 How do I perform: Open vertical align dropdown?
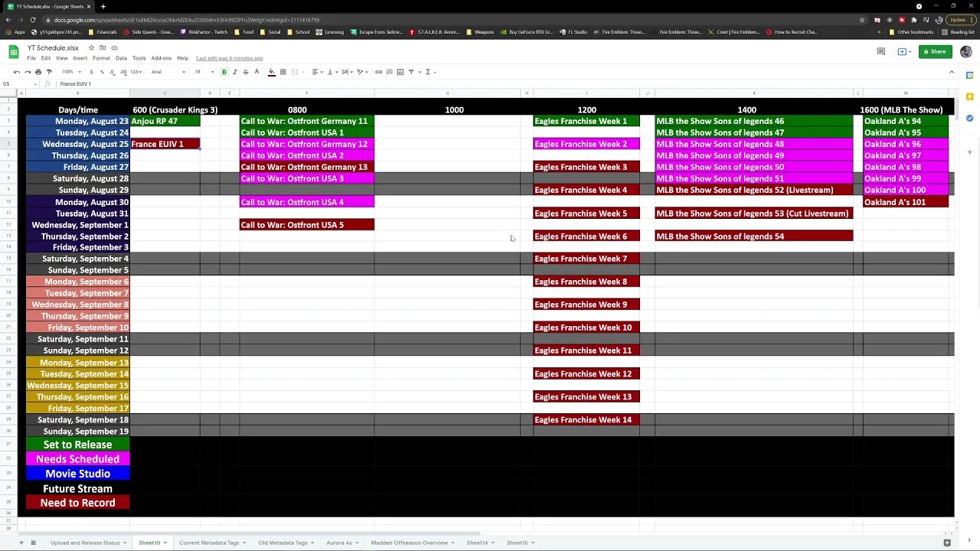332,72
